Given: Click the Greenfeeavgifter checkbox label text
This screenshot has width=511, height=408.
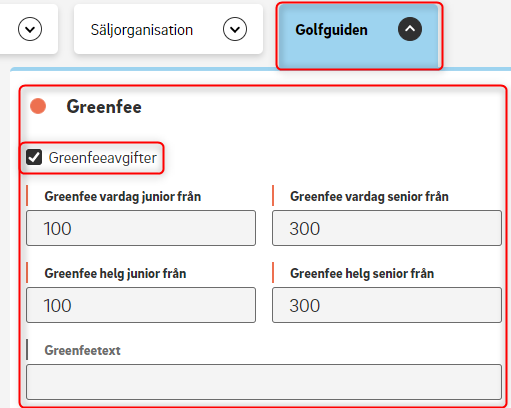Looking at the screenshot, I should (x=103, y=158).
